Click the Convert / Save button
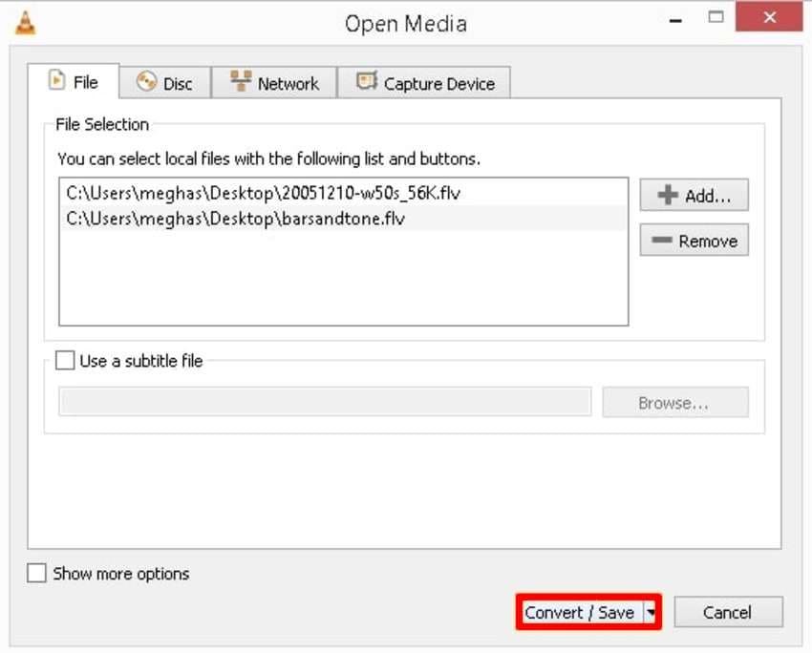Viewport: 812px width, 653px height. [580, 613]
